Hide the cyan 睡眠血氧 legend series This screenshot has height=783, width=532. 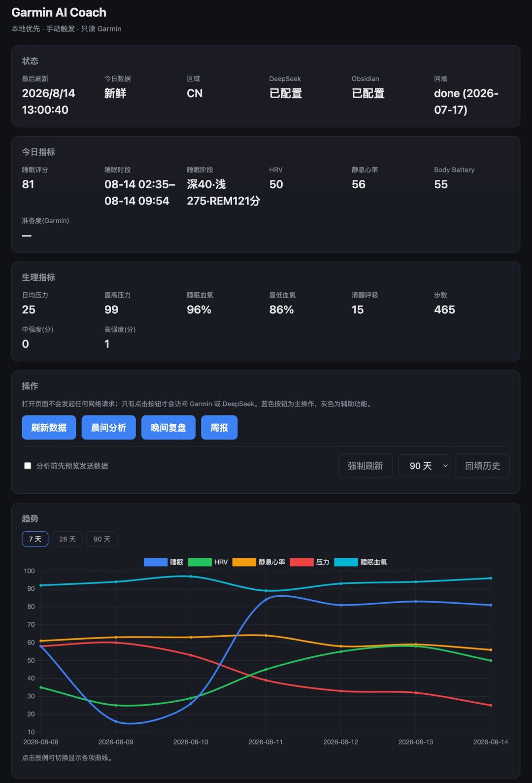click(x=346, y=562)
